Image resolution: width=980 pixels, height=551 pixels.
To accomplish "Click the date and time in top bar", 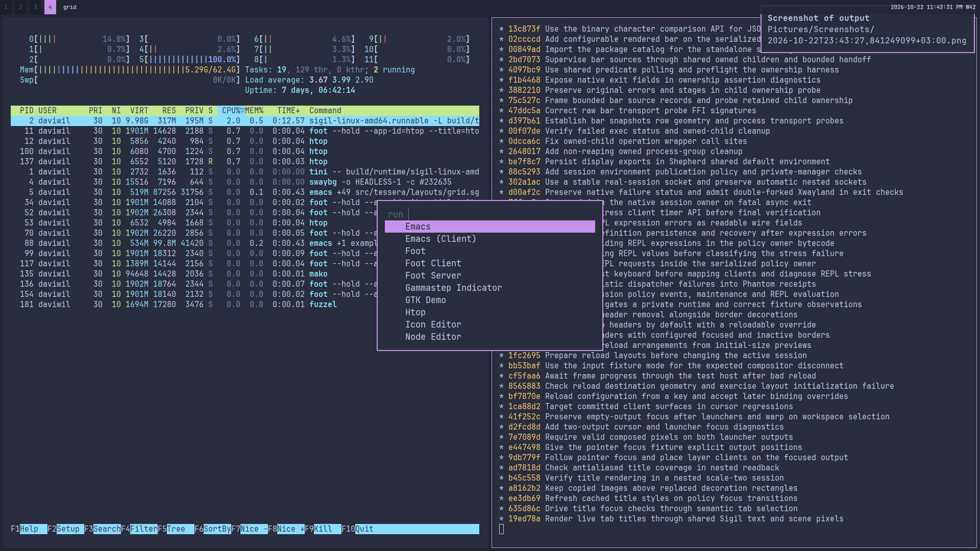I will tap(933, 7).
